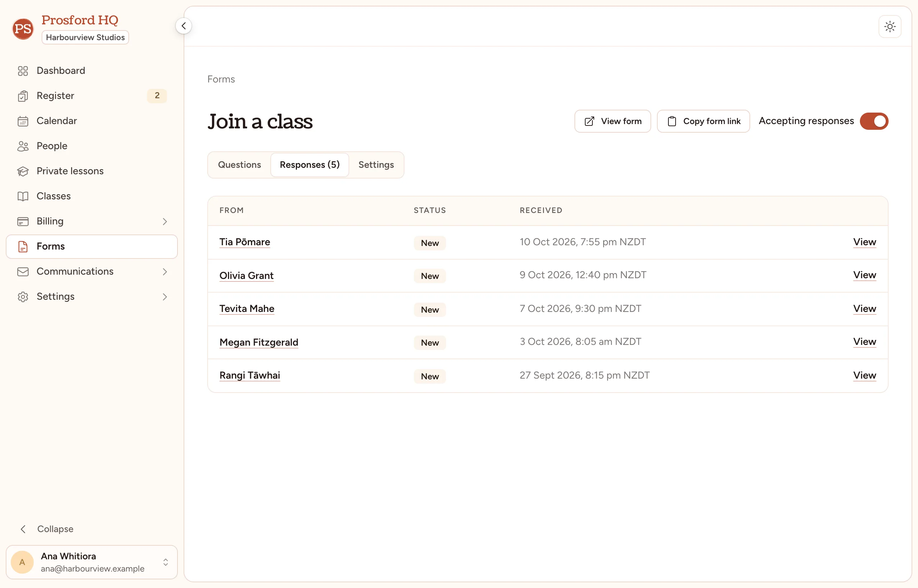This screenshot has width=918, height=588.
Task: Toggle the light theme sun icon
Action: (890, 26)
